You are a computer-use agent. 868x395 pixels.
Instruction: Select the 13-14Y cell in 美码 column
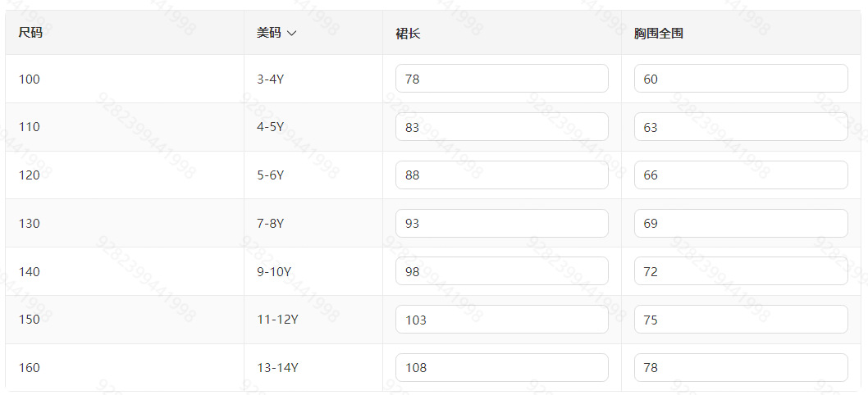click(x=277, y=368)
